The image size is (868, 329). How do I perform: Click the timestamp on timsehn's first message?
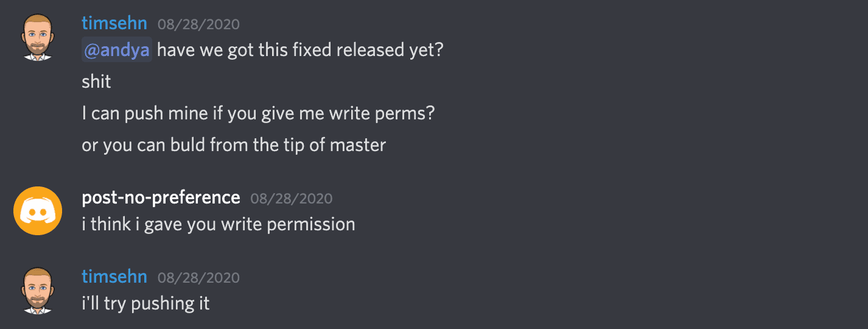click(x=198, y=24)
